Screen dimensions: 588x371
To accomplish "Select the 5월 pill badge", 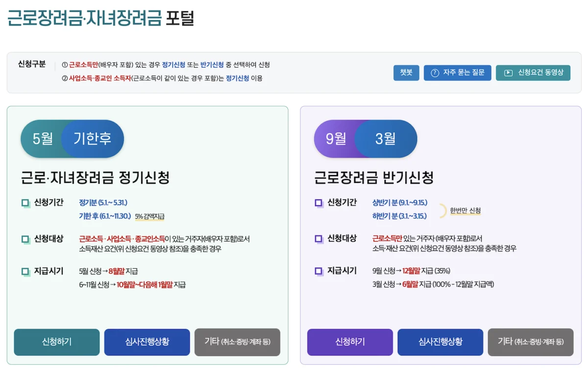I will [42, 139].
